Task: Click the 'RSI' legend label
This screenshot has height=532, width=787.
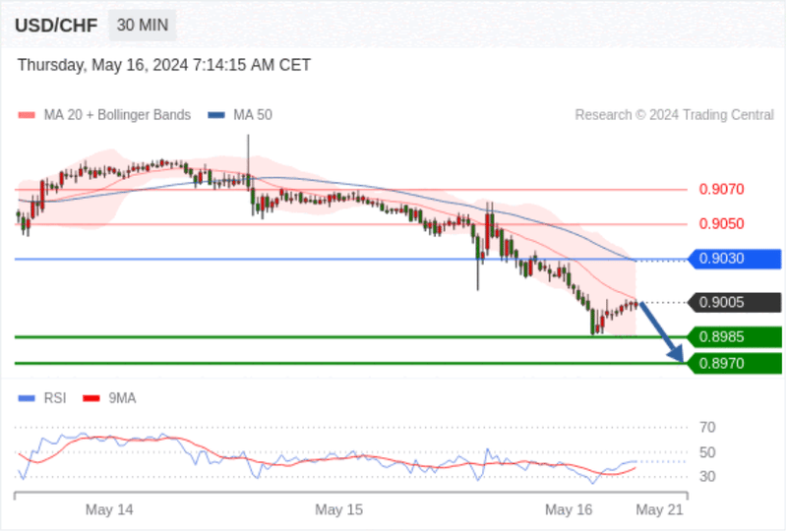Action: coord(55,398)
